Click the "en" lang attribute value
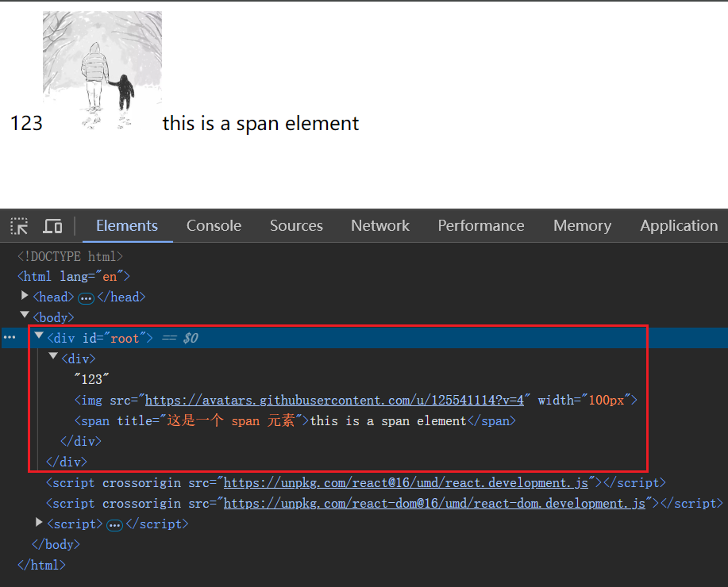The image size is (728, 587). 110,277
